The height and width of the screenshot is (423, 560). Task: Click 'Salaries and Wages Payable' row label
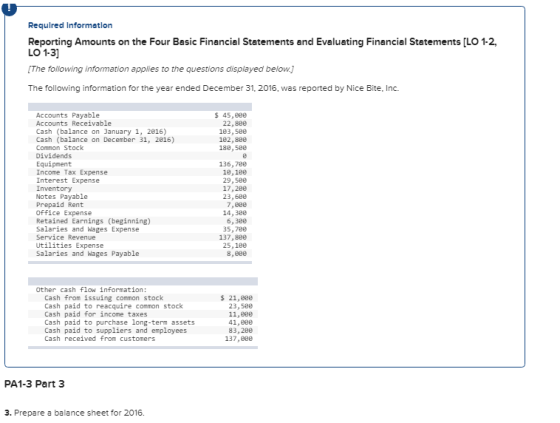[x=88, y=254]
